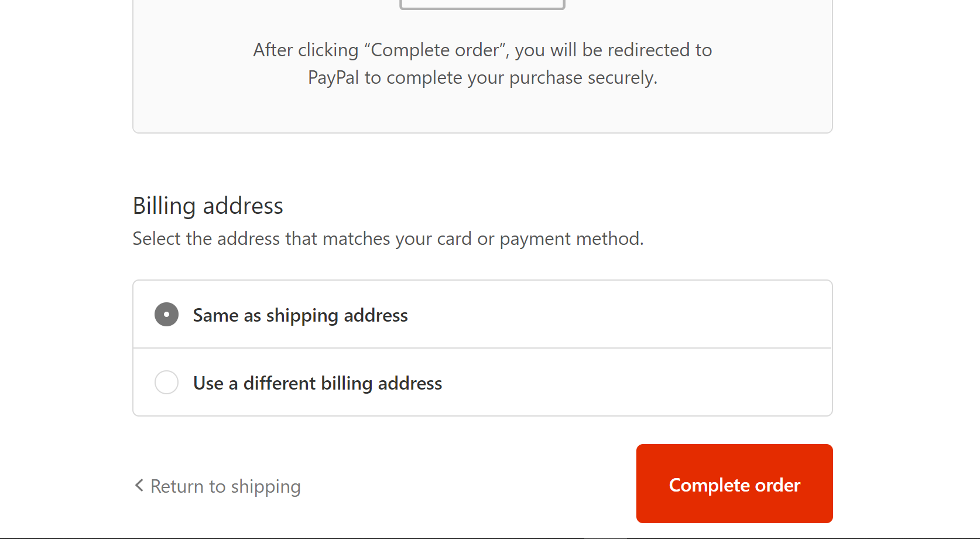Click the word "PayPal" in the notice
980x539 pixels.
pos(333,77)
